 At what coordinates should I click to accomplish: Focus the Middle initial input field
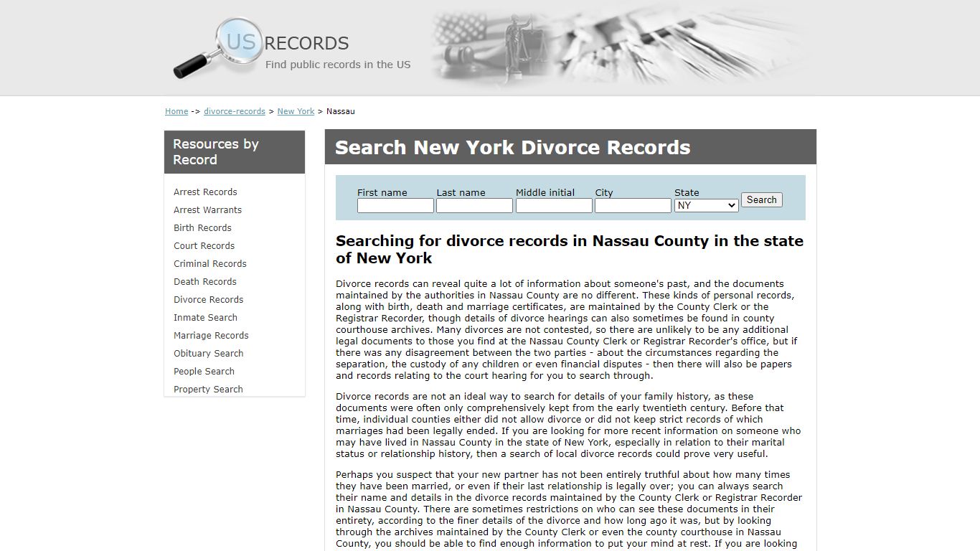tap(554, 206)
